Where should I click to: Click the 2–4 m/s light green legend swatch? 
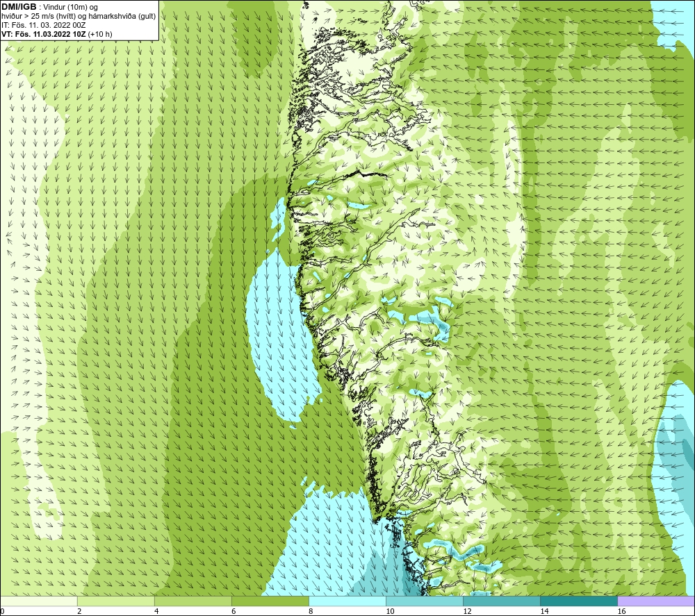click(116, 601)
